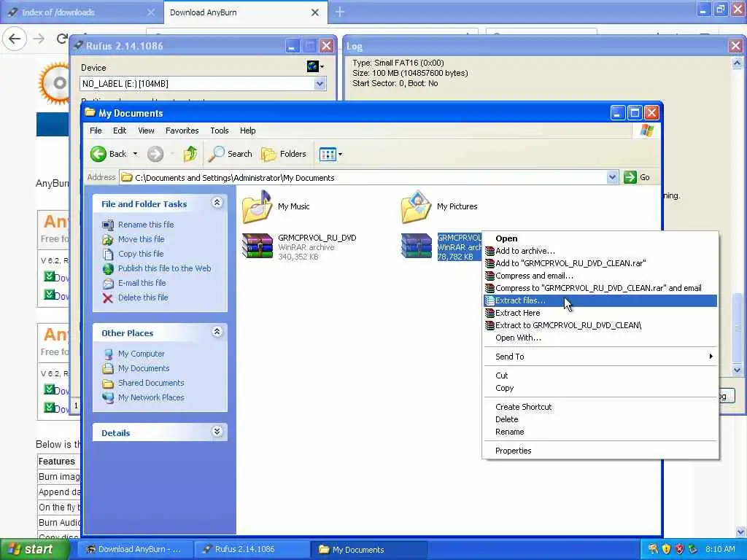The image size is (747, 560).
Task: Click the clock showing 8:10 AM
Action: [x=720, y=550]
